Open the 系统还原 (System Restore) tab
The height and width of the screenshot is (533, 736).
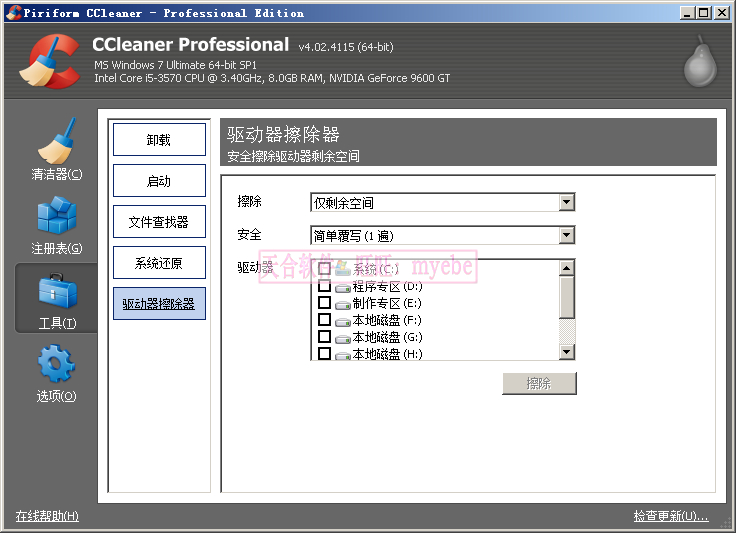tap(159, 263)
